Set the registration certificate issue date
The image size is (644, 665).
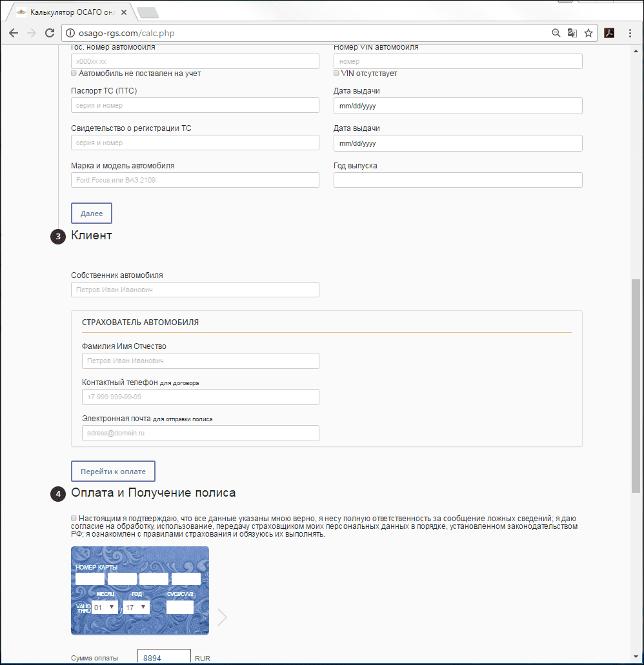pyautogui.click(x=458, y=143)
